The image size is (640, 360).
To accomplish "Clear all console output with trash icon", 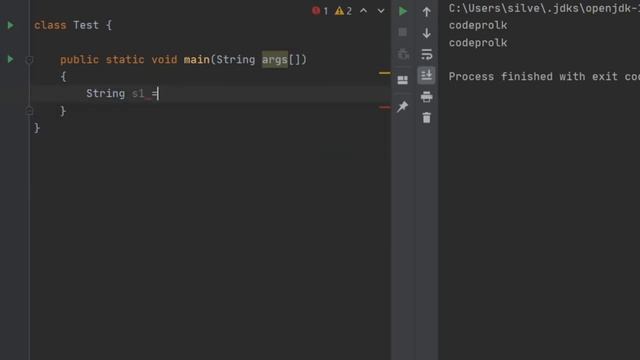I will pos(427,118).
